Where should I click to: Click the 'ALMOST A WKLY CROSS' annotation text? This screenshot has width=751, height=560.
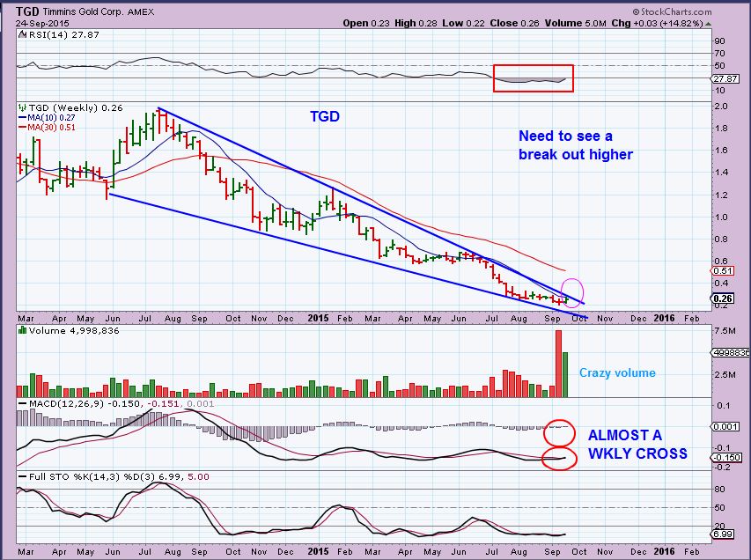pyautogui.click(x=637, y=444)
